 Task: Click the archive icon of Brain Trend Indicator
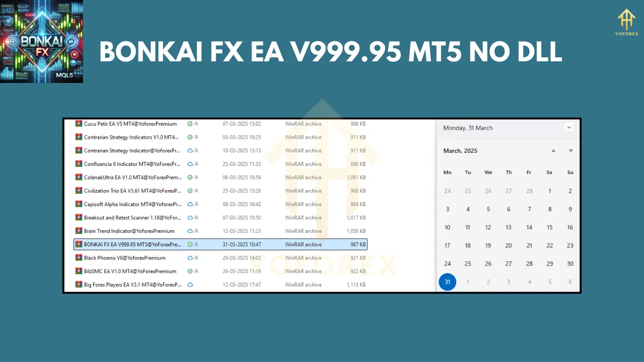click(78, 231)
